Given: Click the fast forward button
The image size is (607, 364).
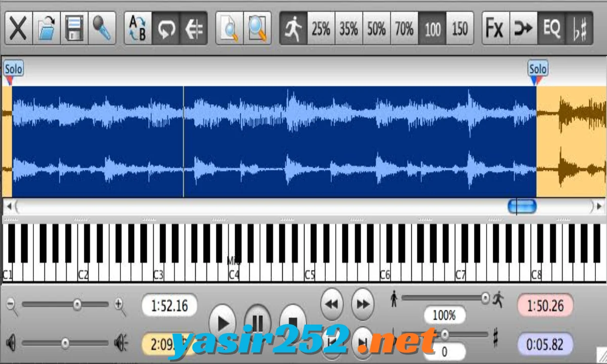Looking at the screenshot, I should [x=362, y=304].
